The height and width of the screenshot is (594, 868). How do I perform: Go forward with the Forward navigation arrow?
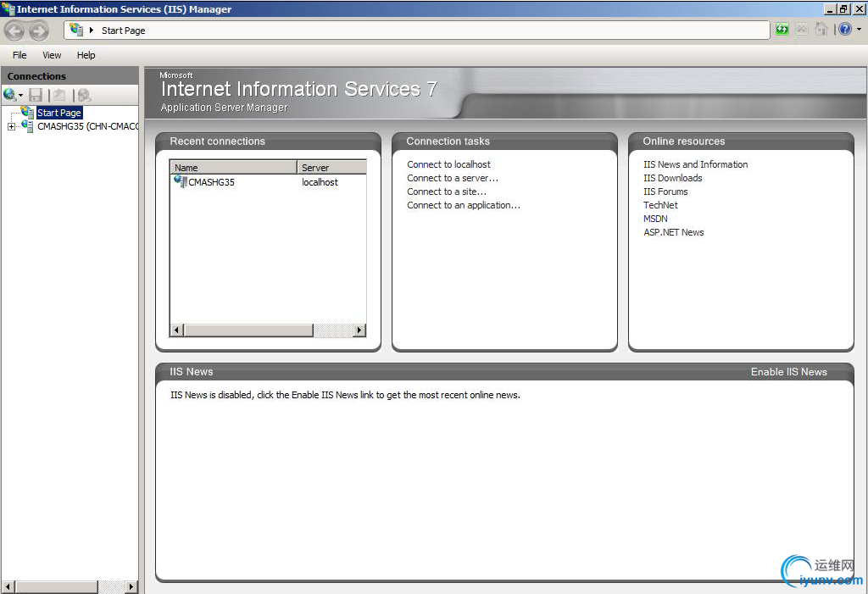(x=38, y=31)
